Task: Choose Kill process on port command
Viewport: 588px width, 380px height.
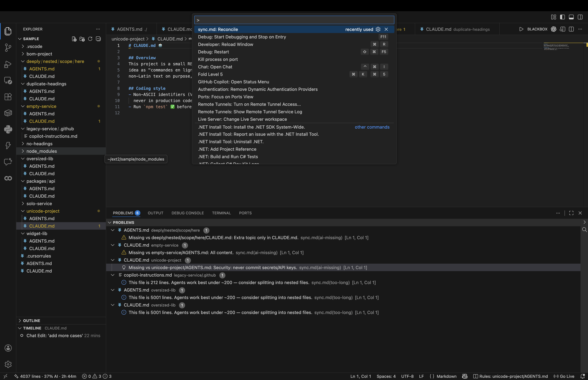Action: tap(294, 60)
